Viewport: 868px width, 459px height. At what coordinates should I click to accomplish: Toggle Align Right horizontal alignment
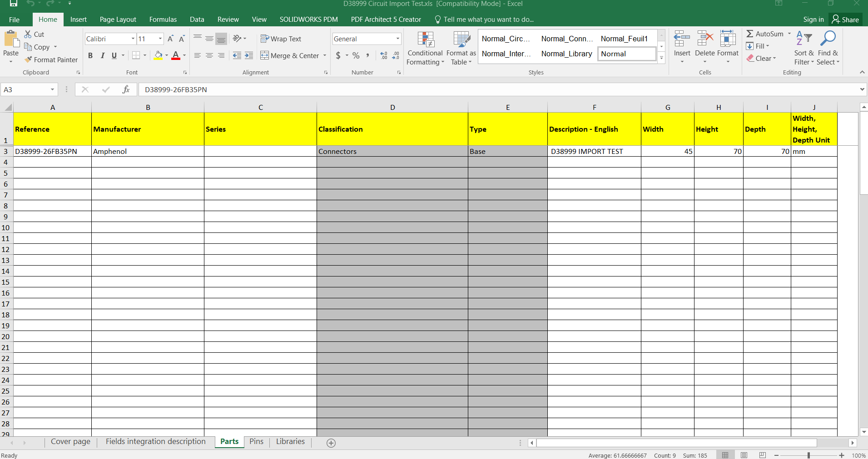click(x=221, y=55)
